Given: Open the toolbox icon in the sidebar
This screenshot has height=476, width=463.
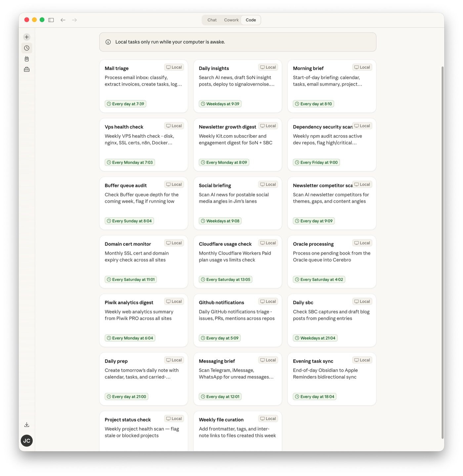Looking at the screenshot, I should pyautogui.click(x=26, y=69).
